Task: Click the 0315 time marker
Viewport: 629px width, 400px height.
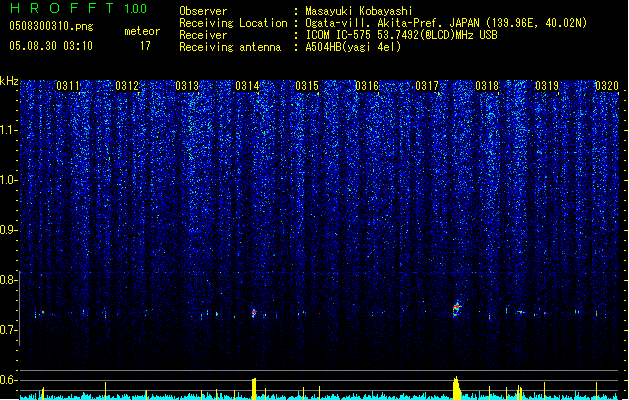Action: click(x=307, y=86)
